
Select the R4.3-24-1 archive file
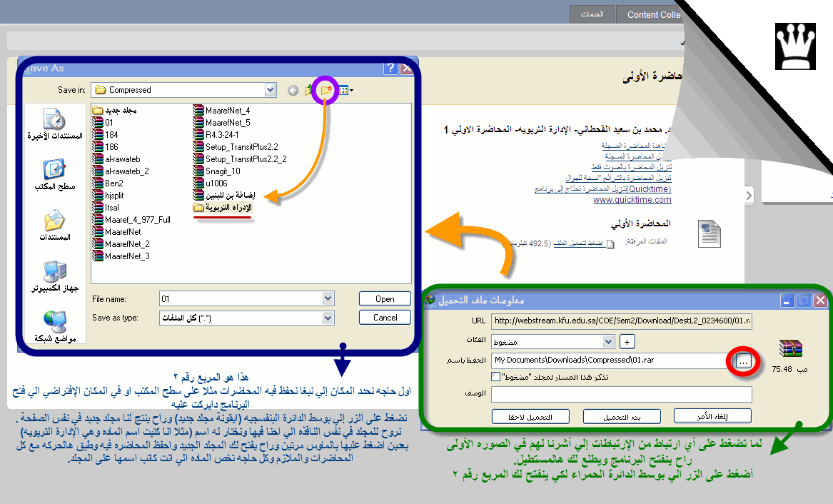coord(216,135)
